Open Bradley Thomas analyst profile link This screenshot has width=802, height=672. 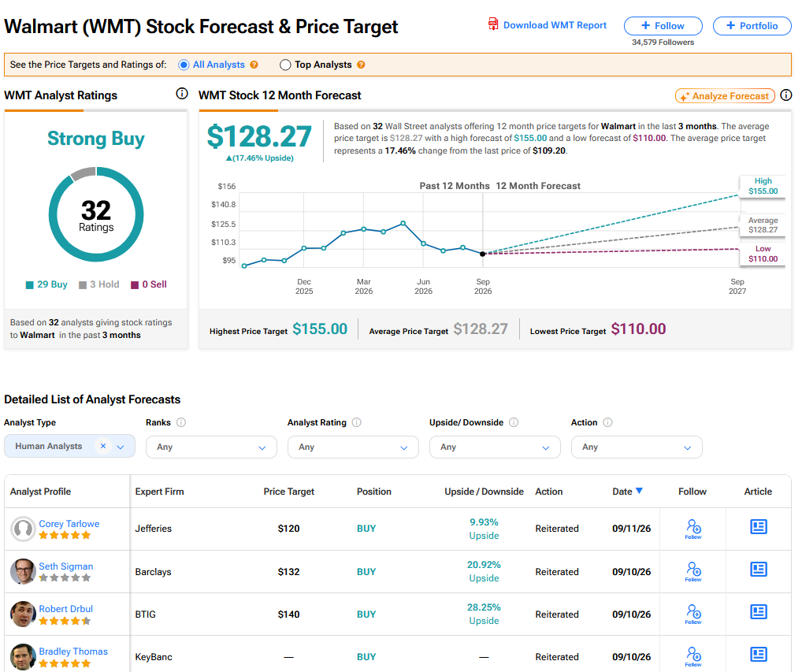pyautogui.click(x=73, y=652)
